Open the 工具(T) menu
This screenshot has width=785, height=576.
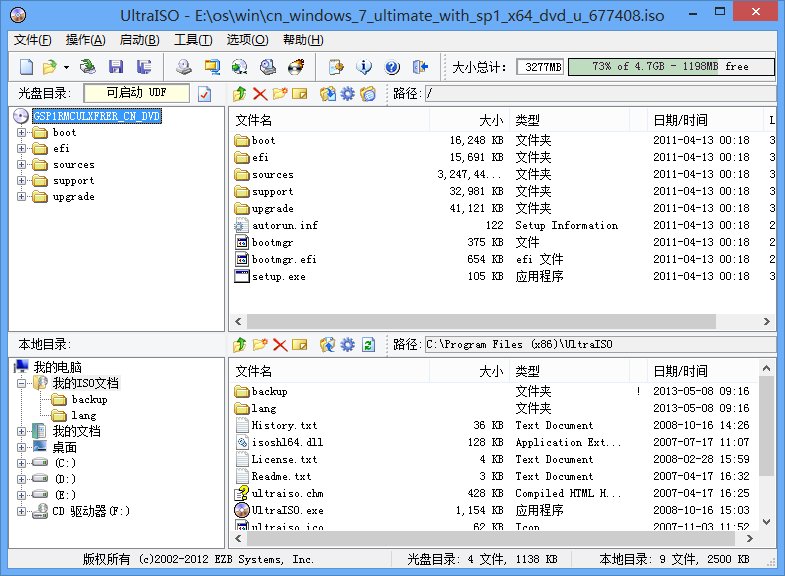coord(193,40)
